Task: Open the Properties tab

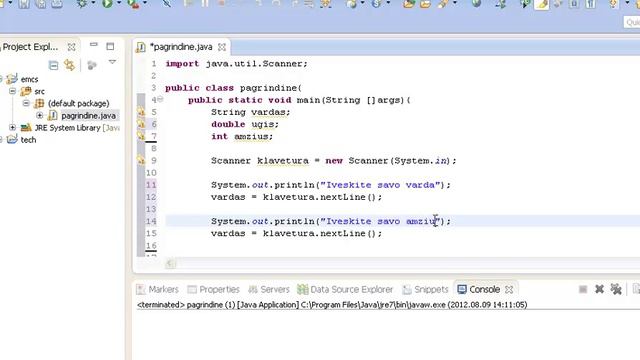Action: pos(213,289)
